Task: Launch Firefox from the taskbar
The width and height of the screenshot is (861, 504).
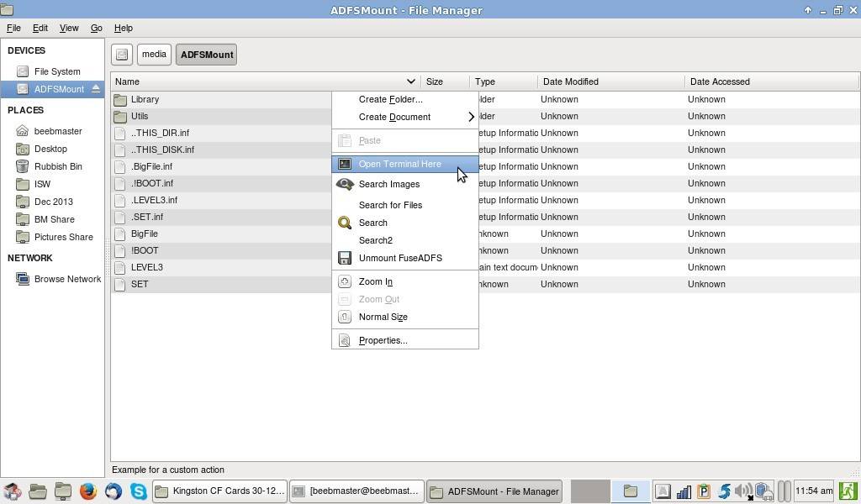Action: [x=87, y=491]
